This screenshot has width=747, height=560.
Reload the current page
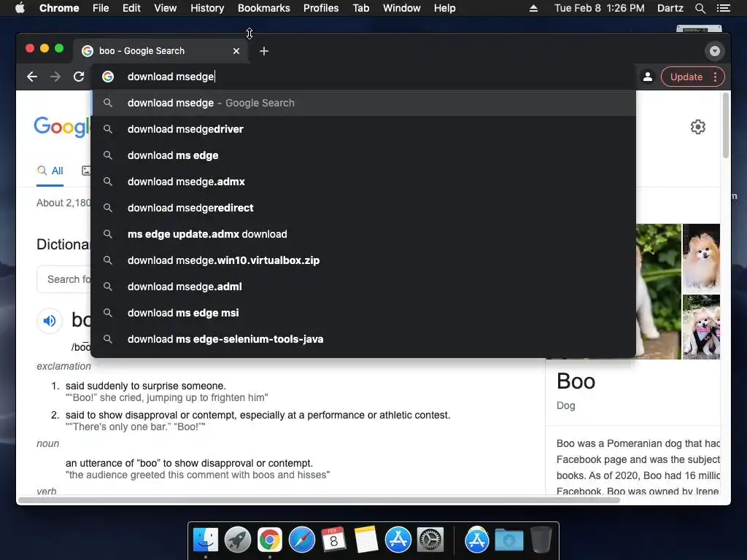pos(79,77)
